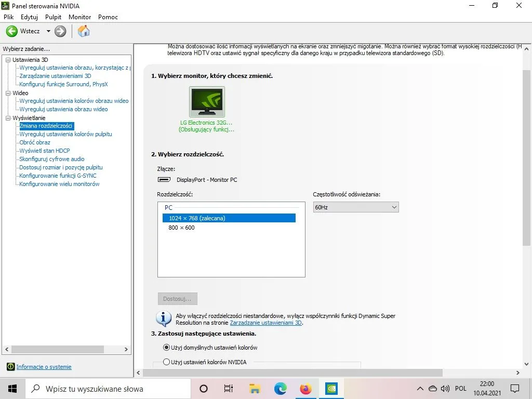Click the Task View taskbar icon
Screen dimensions: 532x399
[x=229, y=389]
